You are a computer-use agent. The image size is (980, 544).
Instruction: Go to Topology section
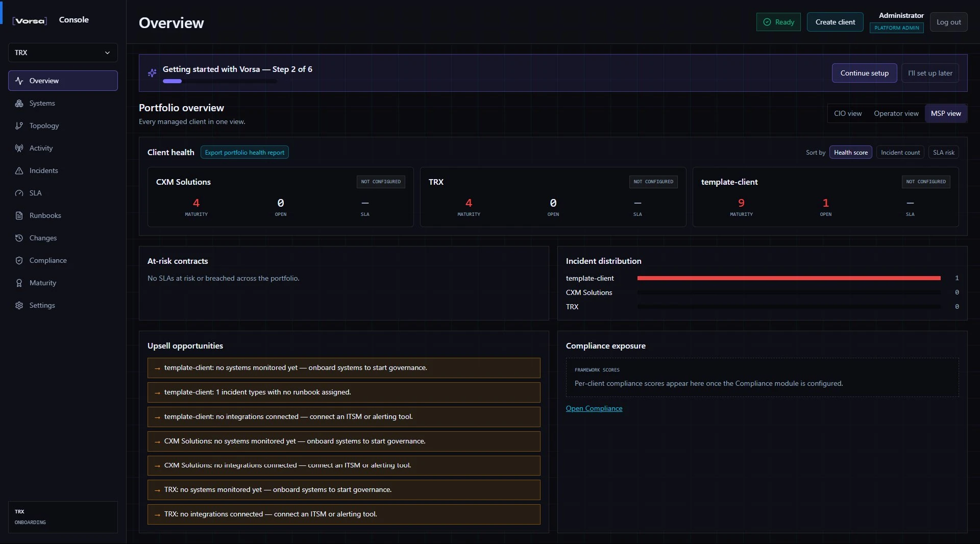[x=63, y=126]
